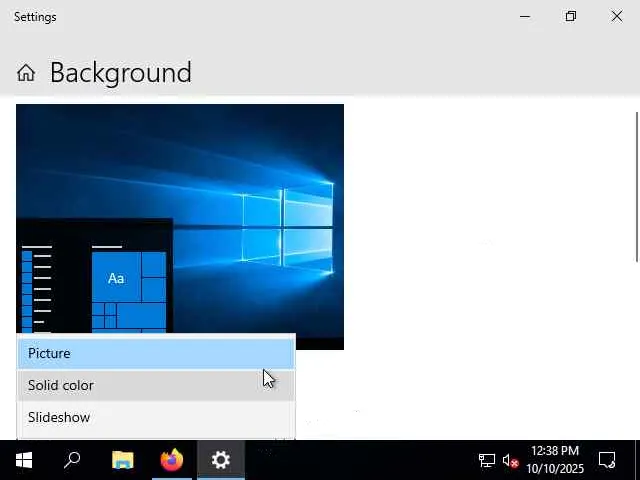The image size is (640, 480).
Task: Choose Solid color background option
Action: (156, 385)
